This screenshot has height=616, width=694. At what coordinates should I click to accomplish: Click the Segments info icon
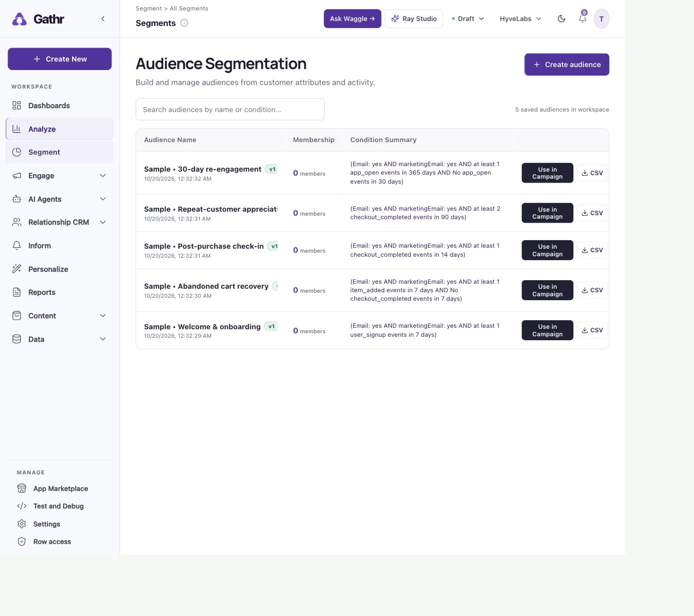click(x=184, y=23)
